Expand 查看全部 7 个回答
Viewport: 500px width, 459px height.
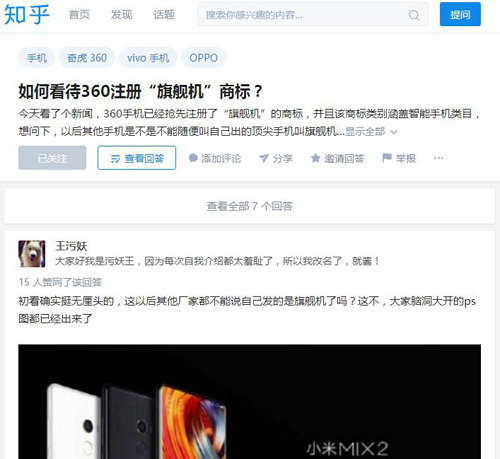coord(249,206)
